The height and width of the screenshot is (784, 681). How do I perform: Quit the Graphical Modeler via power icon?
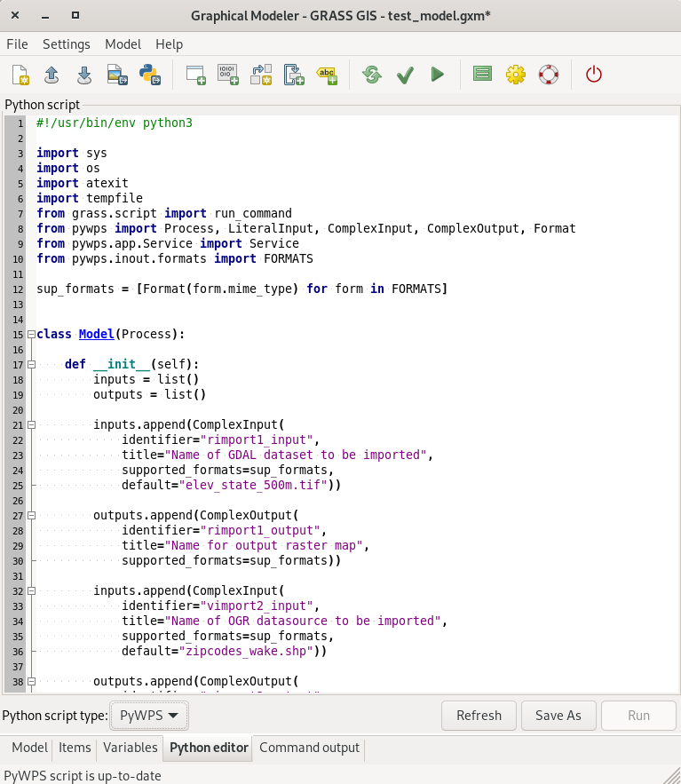pos(594,75)
